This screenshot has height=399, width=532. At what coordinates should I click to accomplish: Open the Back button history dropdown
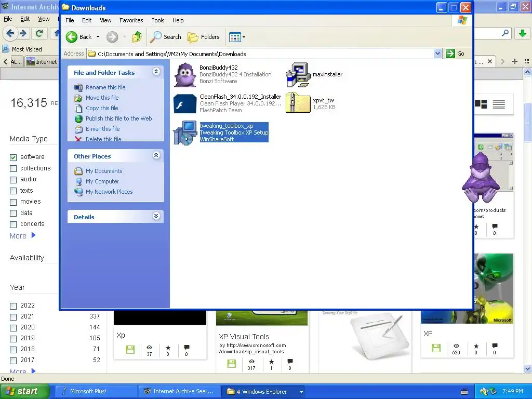click(98, 37)
